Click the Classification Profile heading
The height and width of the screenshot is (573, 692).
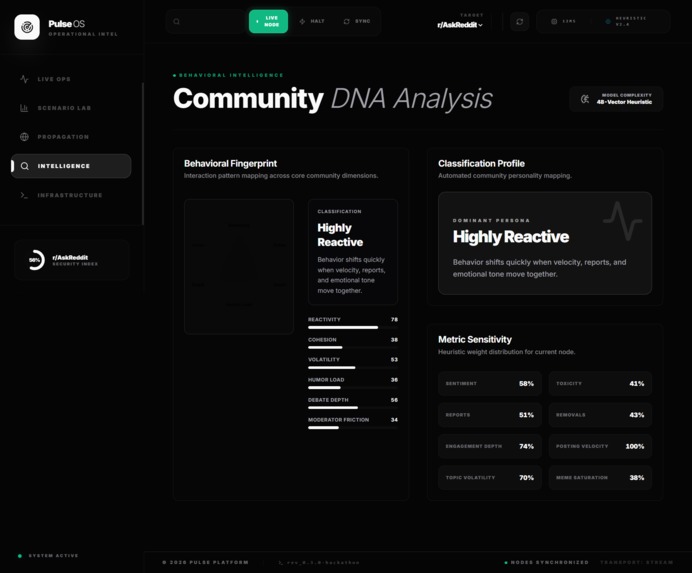coord(481,164)
